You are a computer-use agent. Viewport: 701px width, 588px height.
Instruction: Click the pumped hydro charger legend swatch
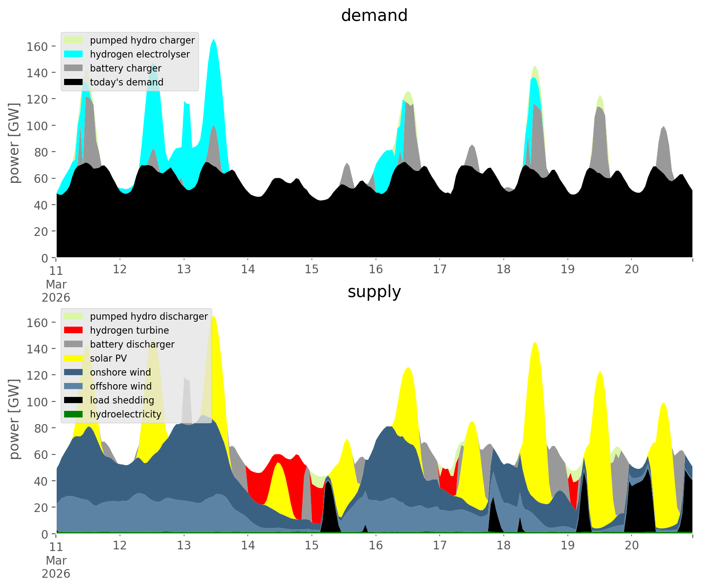74,40
